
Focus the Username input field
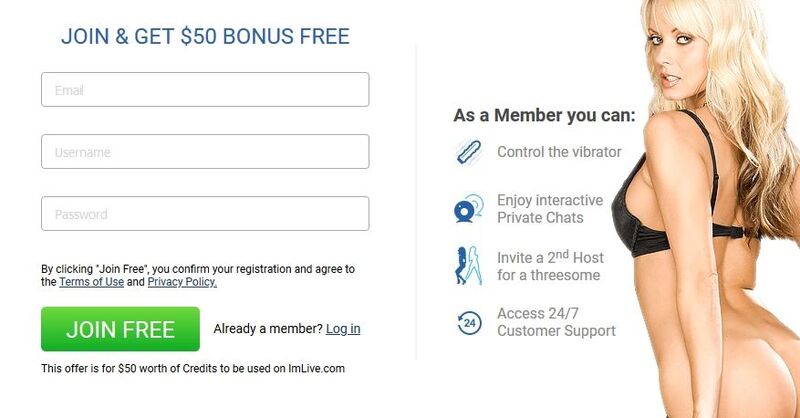pos(205,152)
